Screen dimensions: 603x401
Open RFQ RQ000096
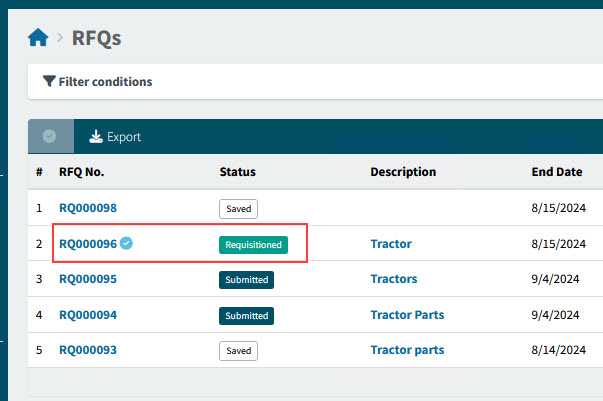point(88,244)
